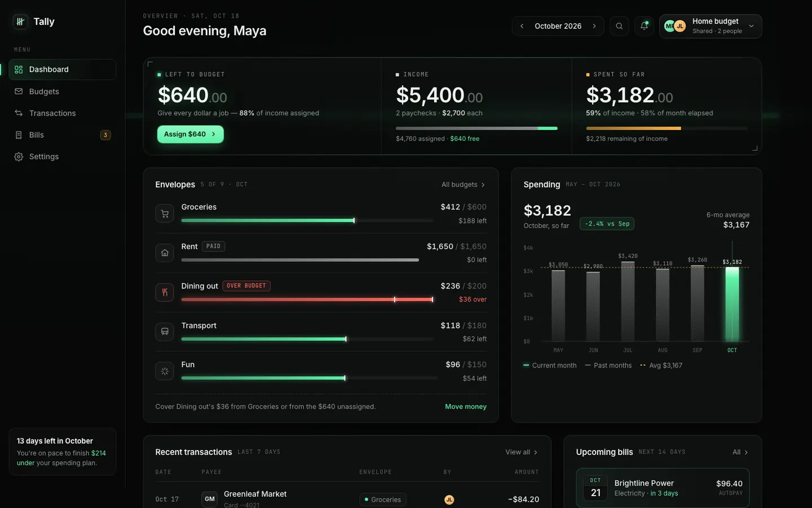Screen dimensions: 812x508
Task: Click the Groceries cart icon
Action: pos(165,213)
